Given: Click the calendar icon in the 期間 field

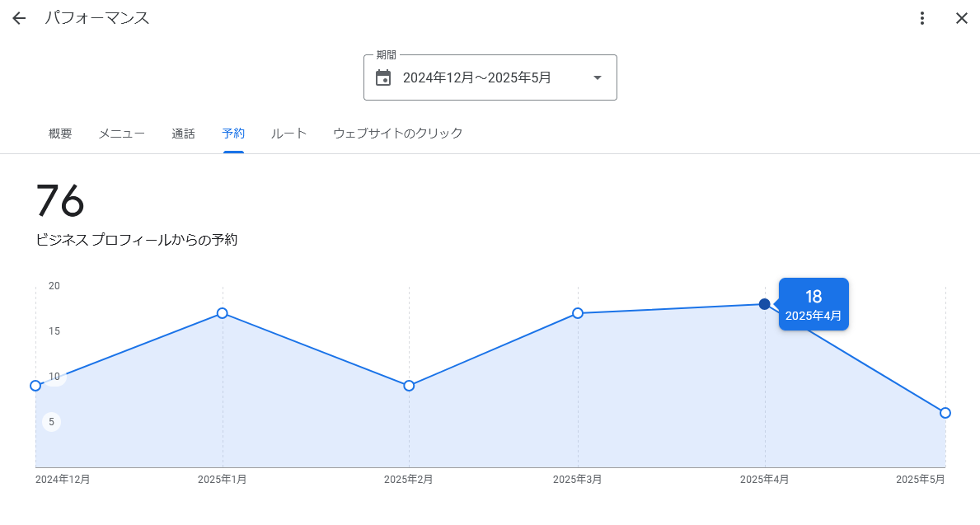Looking at the screenshot, I should [383, 77].
